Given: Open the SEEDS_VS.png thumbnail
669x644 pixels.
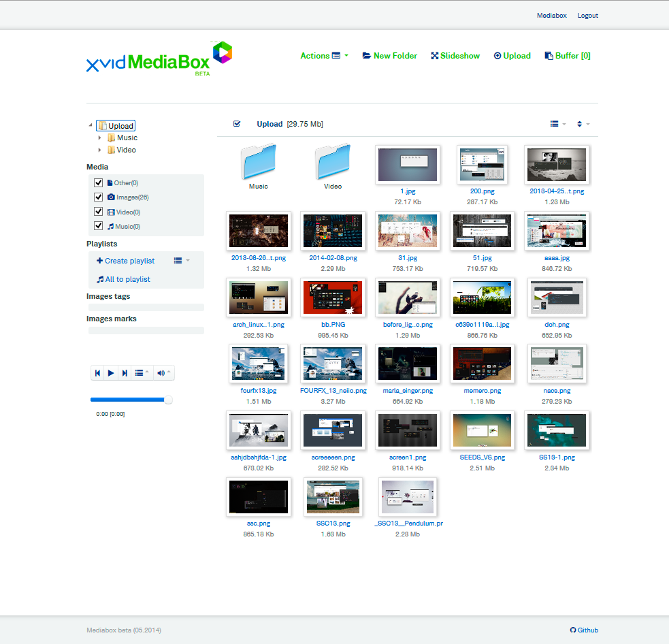Looking at the screenshot, I should pos(481,430).
